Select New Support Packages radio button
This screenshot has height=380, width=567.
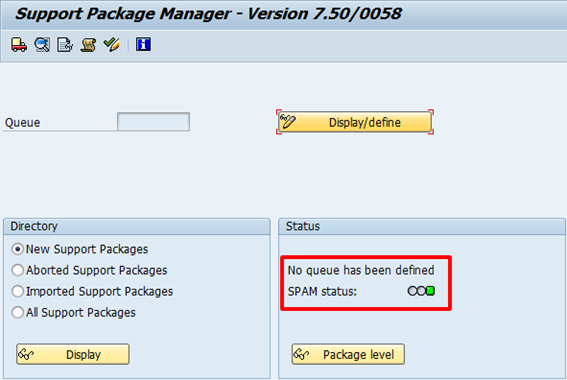click(17, 249)
